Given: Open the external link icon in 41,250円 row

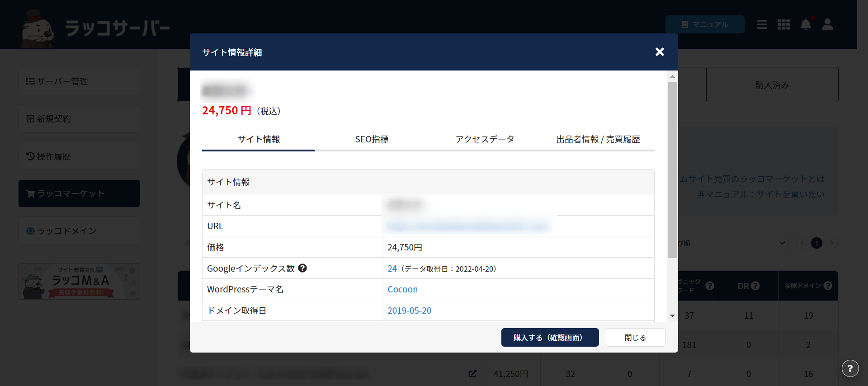Looking at the screenshot, I should coord(472,374).
